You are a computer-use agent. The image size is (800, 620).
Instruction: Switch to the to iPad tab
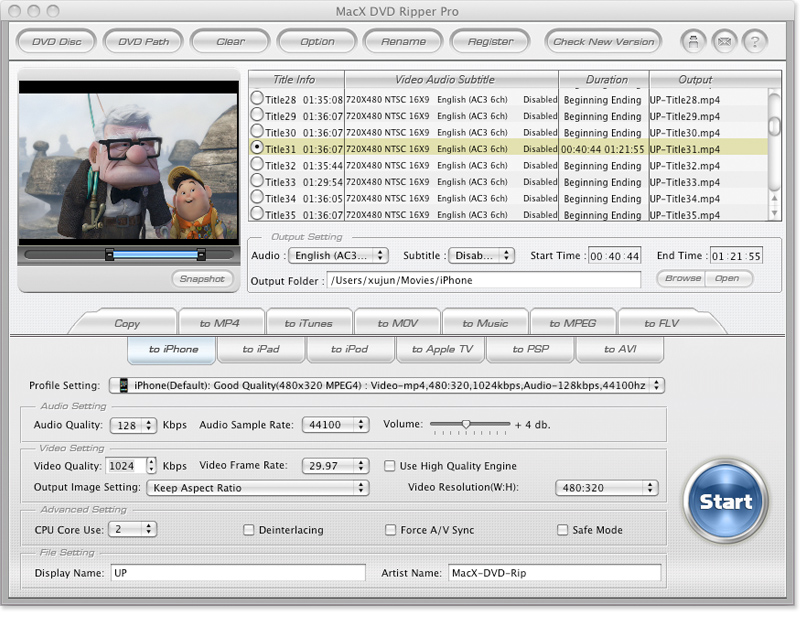[x=261, y=349]
